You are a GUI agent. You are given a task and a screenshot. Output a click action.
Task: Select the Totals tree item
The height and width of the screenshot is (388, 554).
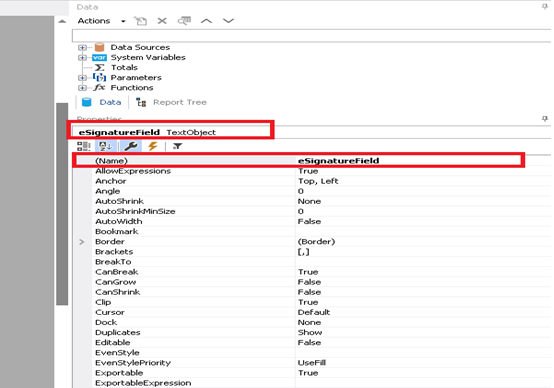pyautogui.click(x=124, y=67)
